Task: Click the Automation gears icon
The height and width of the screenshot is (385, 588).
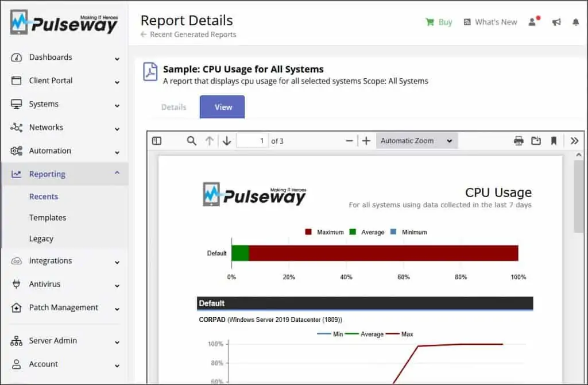Action: (x=16, y=151)
